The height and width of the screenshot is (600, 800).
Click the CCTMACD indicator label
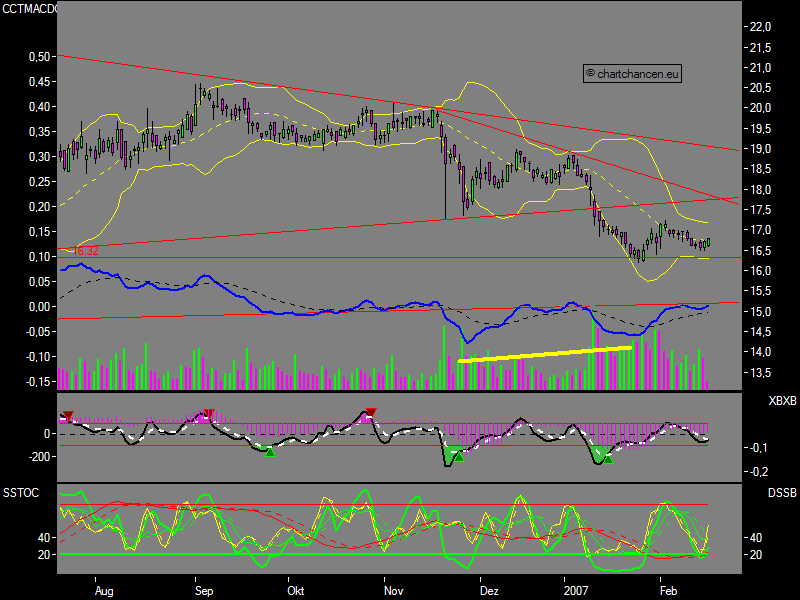coord(31,9)
